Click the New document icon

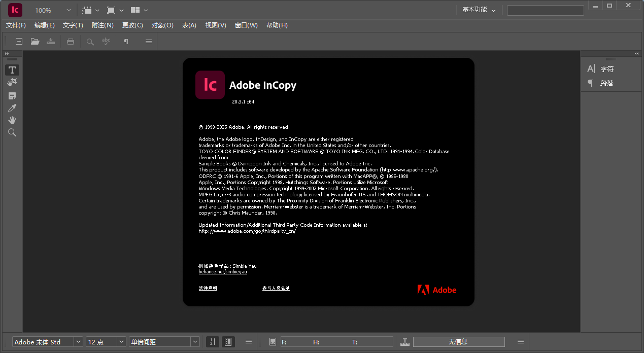click(19, 42)
